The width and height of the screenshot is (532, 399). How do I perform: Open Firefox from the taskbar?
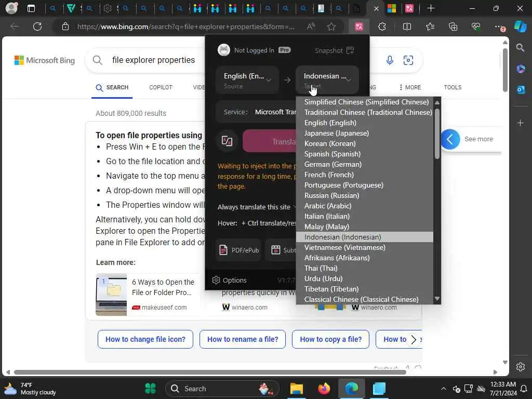pos(324,389)
